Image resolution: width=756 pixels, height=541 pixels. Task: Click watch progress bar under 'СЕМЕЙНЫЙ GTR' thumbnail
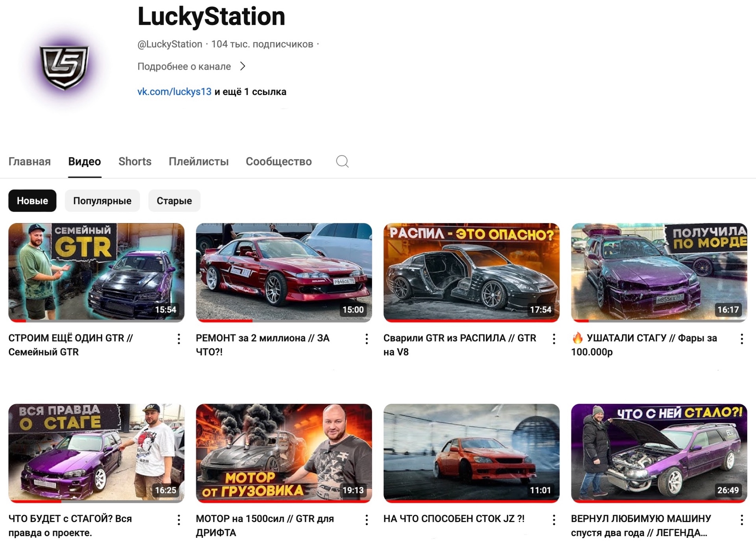(96, 321)
